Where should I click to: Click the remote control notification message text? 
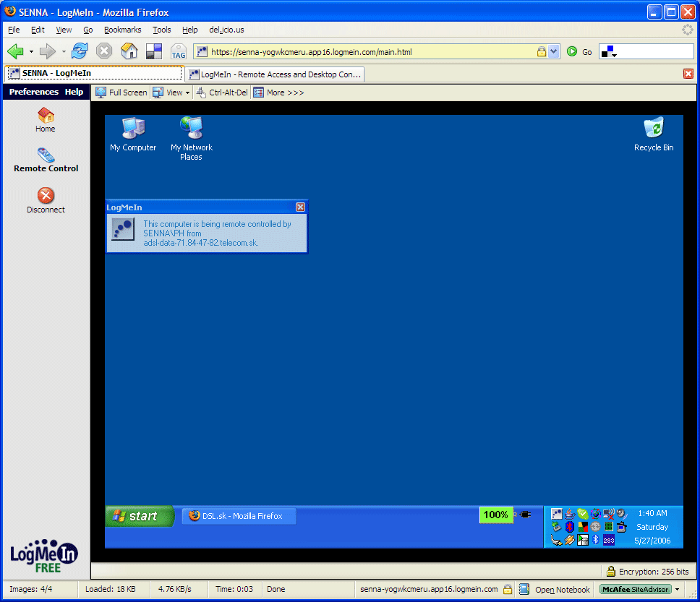(x=217, y=233)
